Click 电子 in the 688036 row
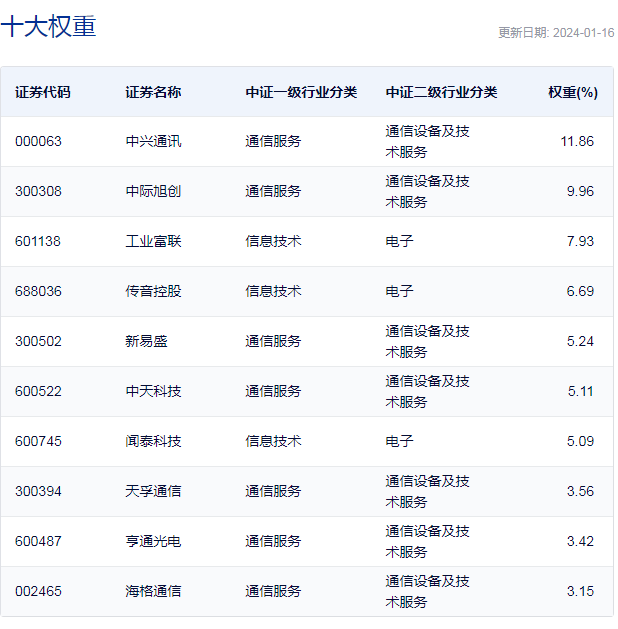This screenshot has width=618, height=629. click(399, 291)
